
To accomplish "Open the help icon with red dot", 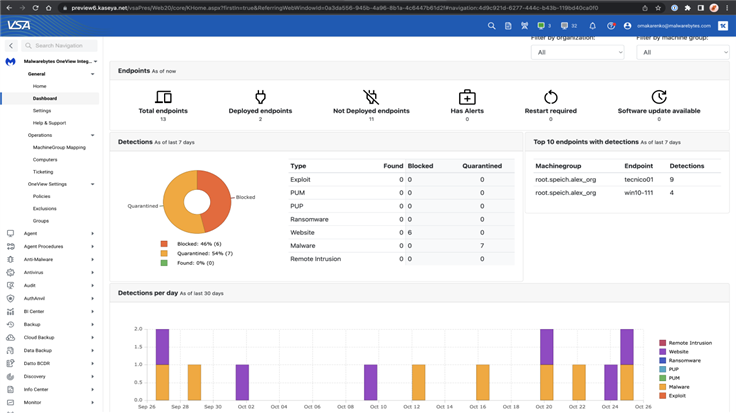I will click(611, 26).
